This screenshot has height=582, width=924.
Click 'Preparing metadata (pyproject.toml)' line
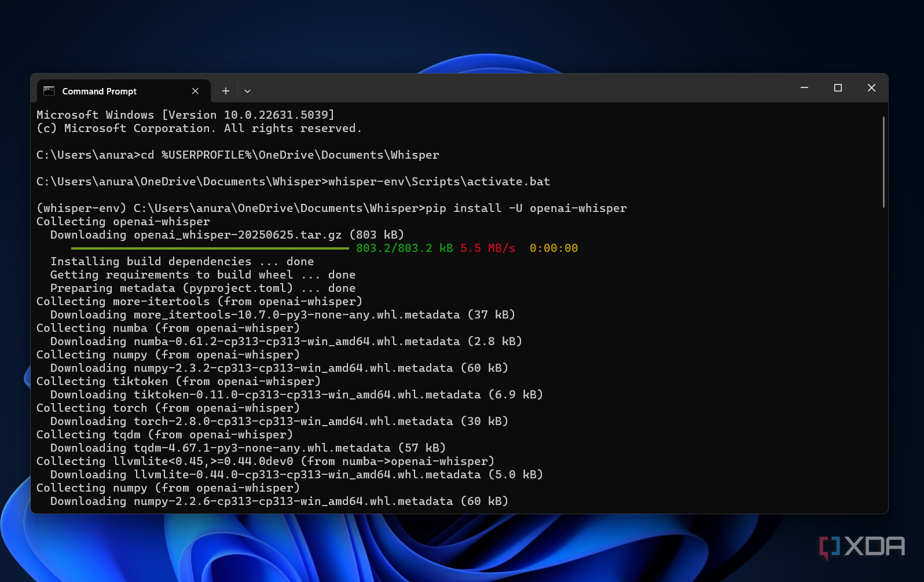pos(203,288)
